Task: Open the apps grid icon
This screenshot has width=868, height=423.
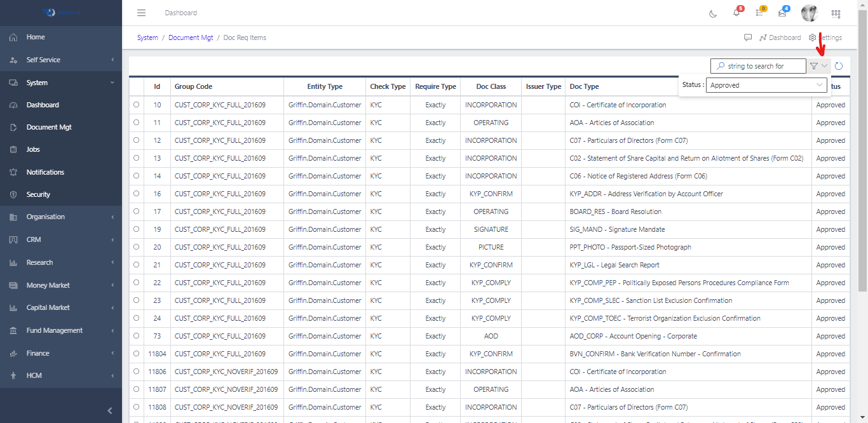Action: [x=836, y=13]
